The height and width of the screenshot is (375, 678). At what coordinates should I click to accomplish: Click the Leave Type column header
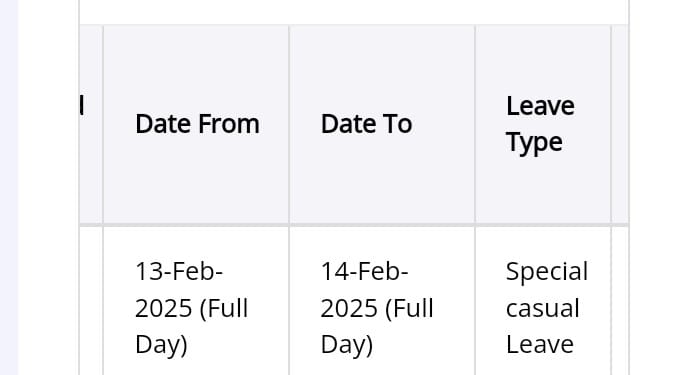543,125
